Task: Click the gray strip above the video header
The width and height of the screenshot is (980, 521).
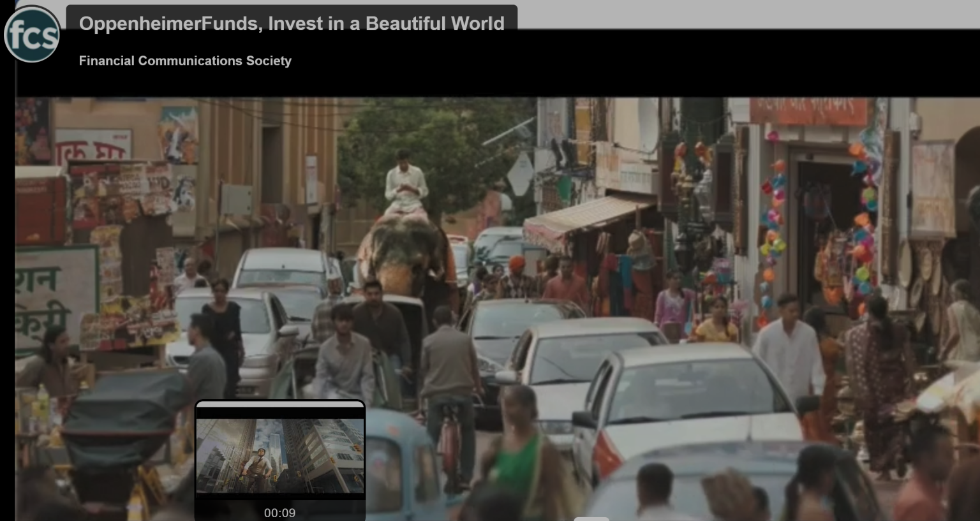Action: [x=746, y=13]
